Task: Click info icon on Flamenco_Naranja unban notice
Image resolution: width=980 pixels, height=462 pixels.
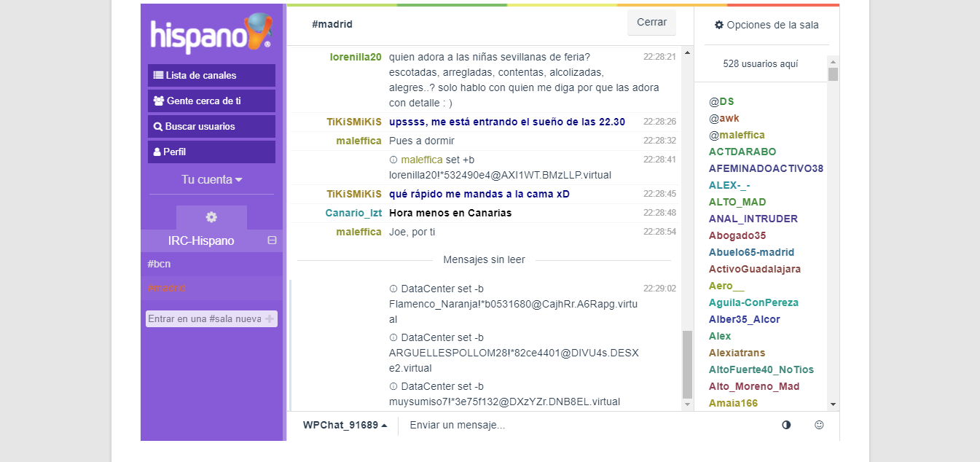Action: tap(393, 289)
